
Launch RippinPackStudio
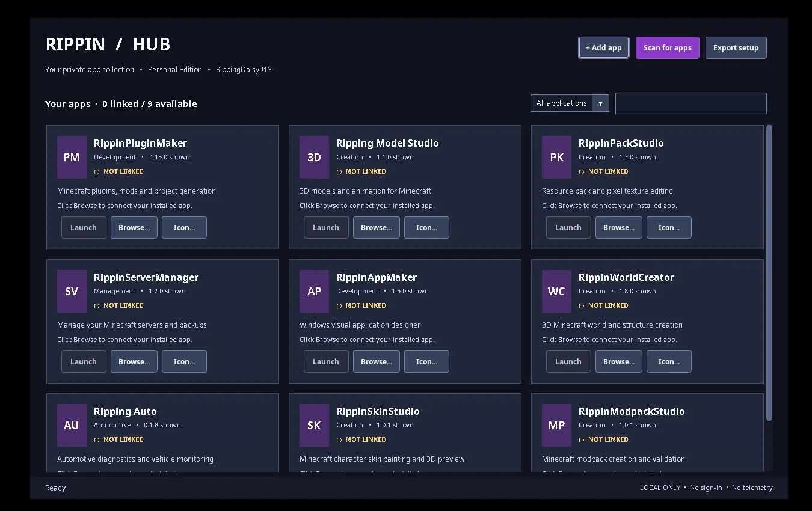(x=568, y=228)
